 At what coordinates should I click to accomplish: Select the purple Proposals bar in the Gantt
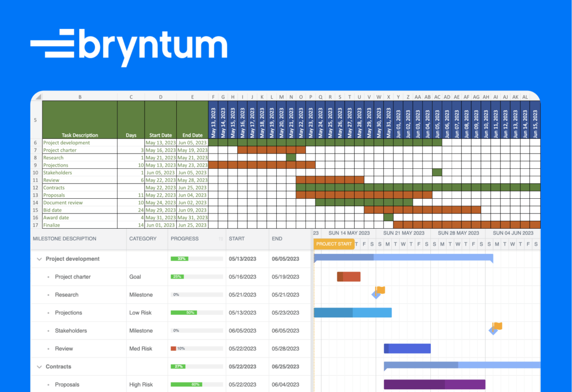pyautogui.click(x=434, y=384)
